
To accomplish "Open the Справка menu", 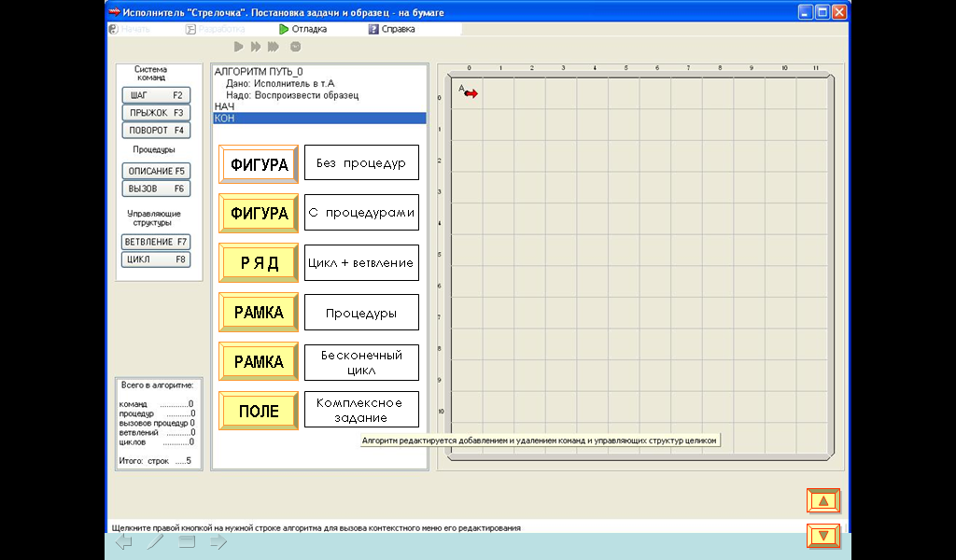I will (391, 29).
